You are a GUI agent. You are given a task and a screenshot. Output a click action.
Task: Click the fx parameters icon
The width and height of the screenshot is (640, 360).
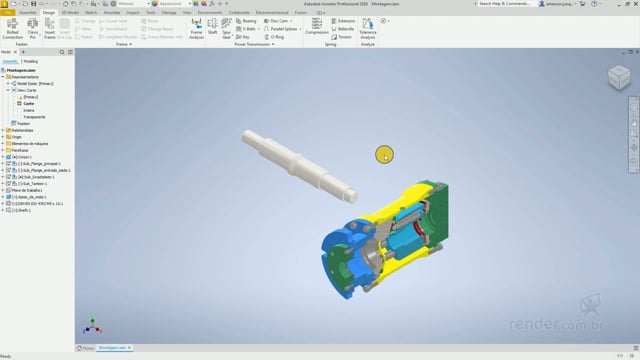[x=212, y=4]
